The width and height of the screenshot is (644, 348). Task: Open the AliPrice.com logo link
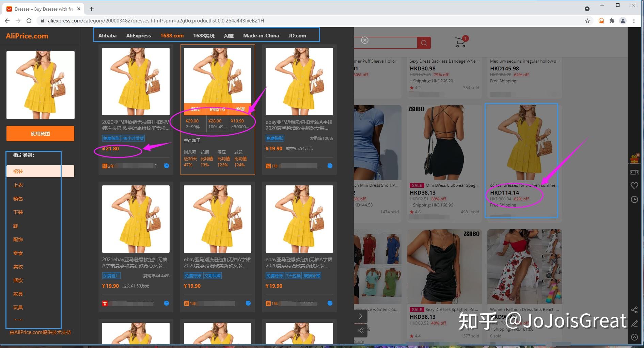point(27,36)
